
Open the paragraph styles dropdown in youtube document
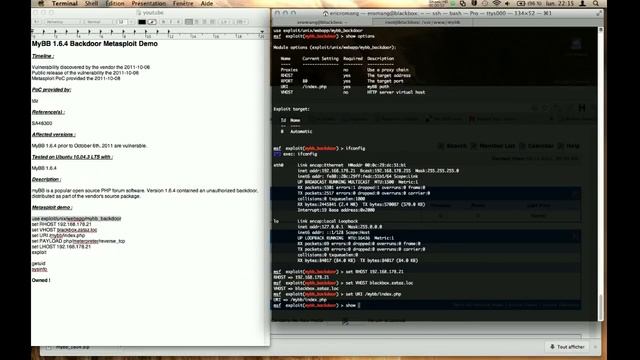pyautogui.click(x=37, y=22)
